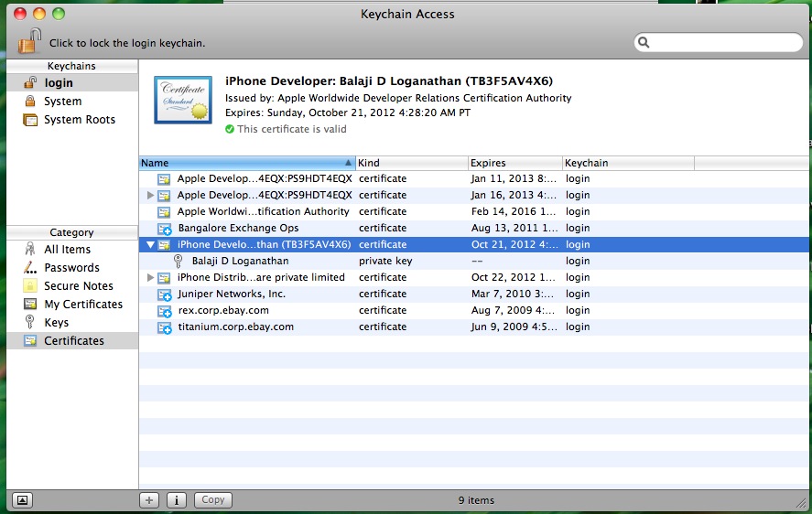This screenshot has height=514, width=812.
Task: Select Apple Develop certificate expiring Jan 11, 2013
Action: (474, 178)
